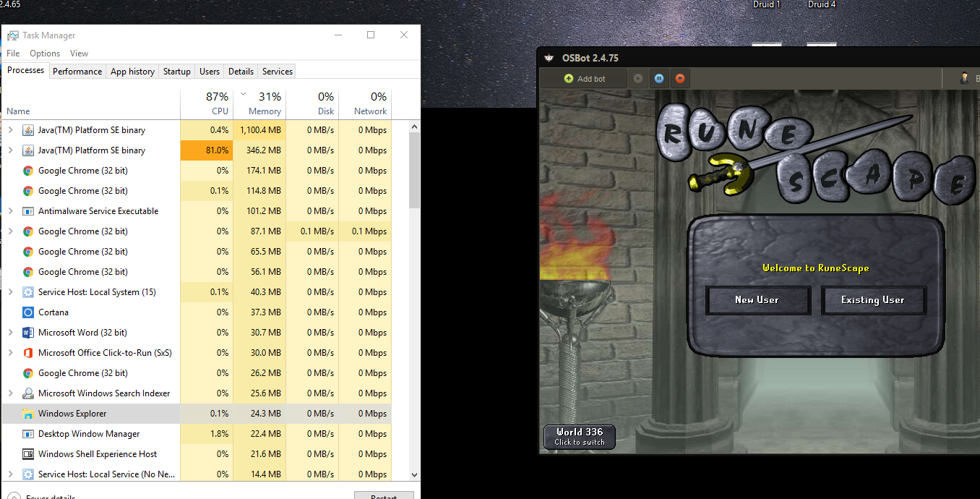
Task: Click the green plus icon on Add bot
Action: tap(569, 78)
